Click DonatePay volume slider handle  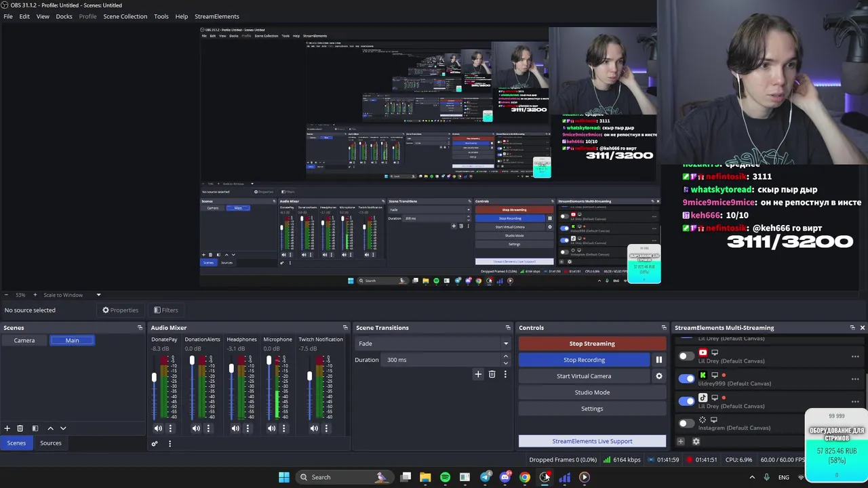154,378
